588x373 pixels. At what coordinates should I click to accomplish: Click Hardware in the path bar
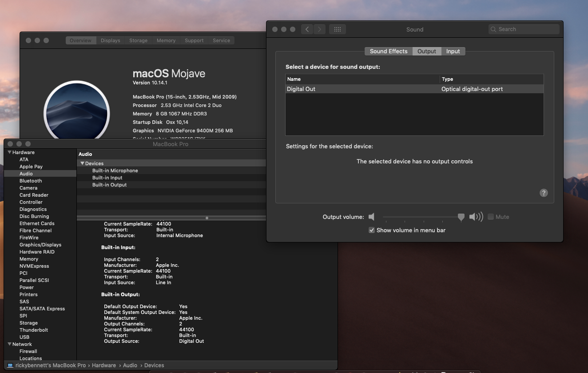pos(104,365)
